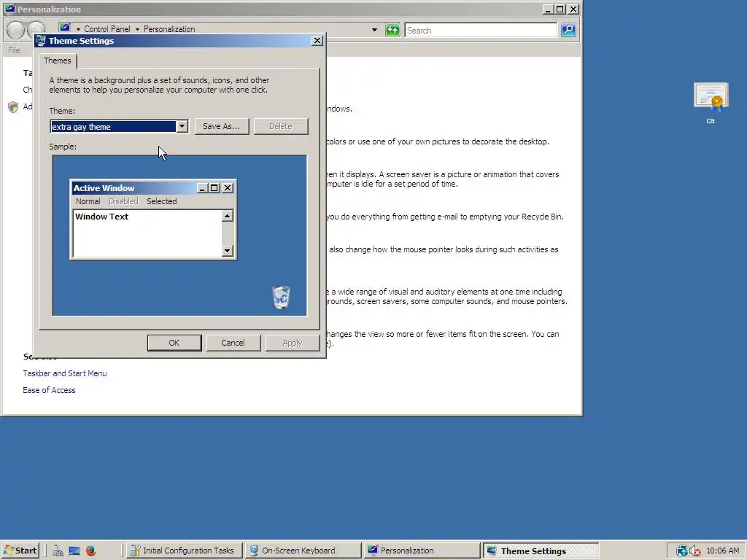This screenshot has height=560, width=747.
Task: Open the File menu in Personalization
Action: [15, 50]
